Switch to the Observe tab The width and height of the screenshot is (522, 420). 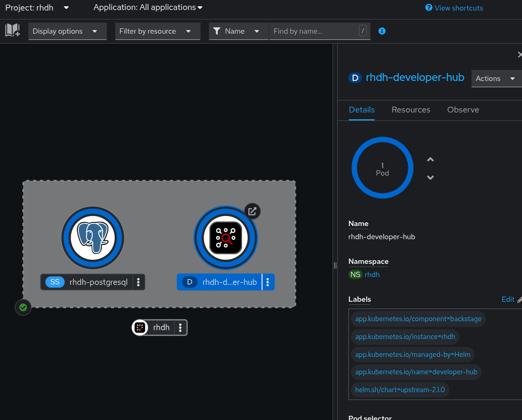[463, 110]
